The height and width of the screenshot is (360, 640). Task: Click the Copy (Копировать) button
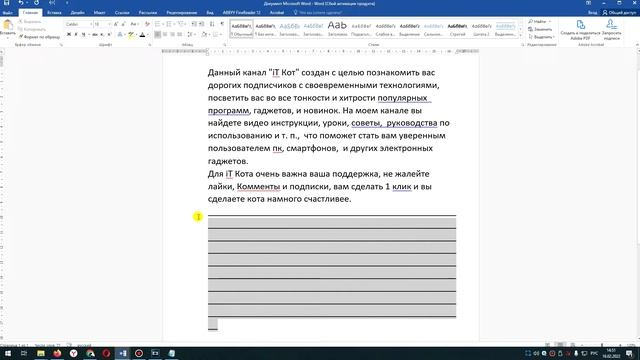32,29
